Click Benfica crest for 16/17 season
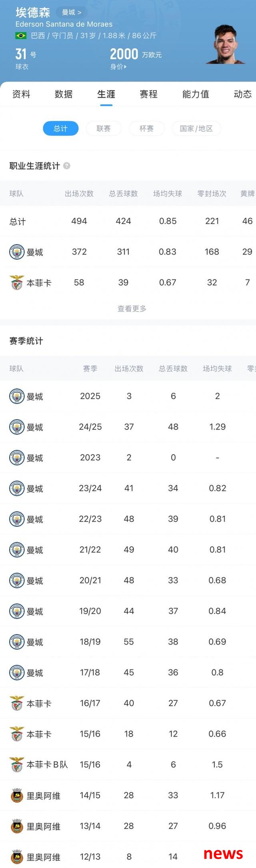This screenshot has height=868, width=256. click(17, 703)
